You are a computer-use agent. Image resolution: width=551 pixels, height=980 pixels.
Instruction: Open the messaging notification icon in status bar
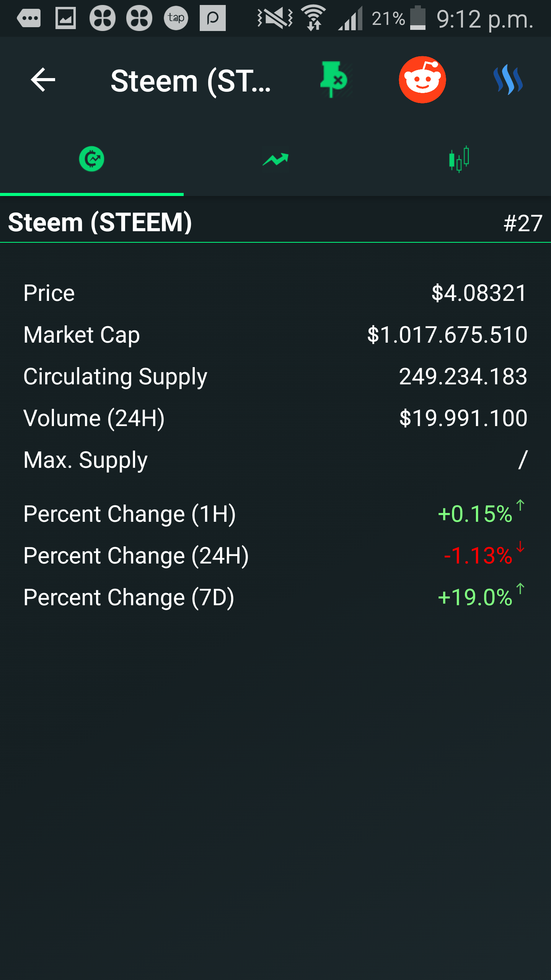click(29, 18)
